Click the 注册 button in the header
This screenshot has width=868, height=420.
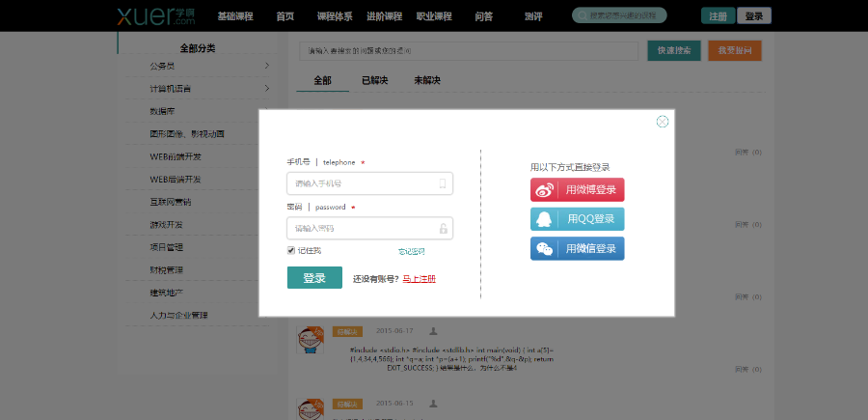pos(718,16)
